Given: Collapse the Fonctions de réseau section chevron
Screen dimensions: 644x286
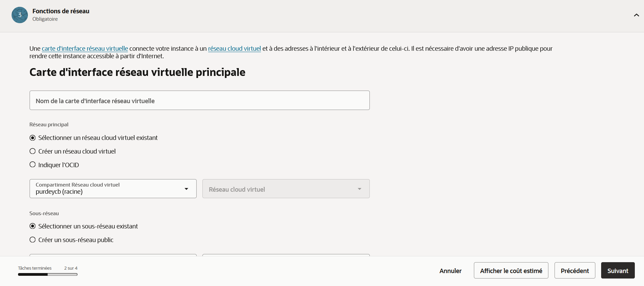Looking at the screenshot, I should coord(636,15).
